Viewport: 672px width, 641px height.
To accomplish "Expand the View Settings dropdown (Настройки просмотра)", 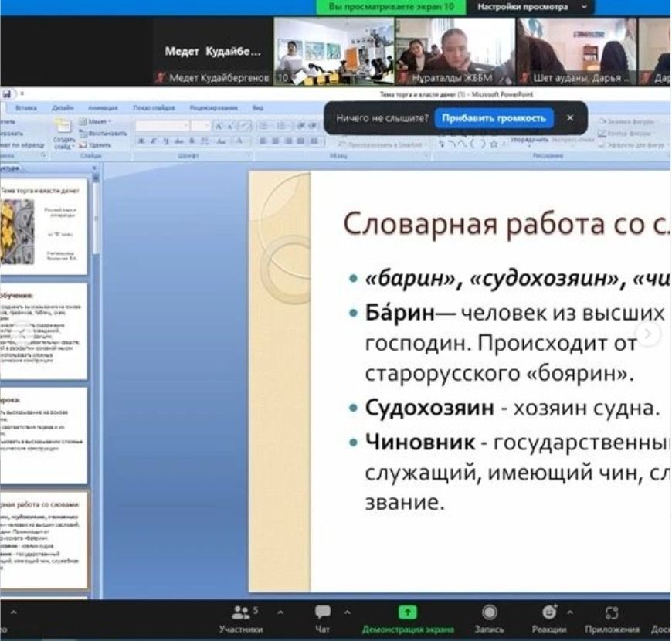I will click(x=532, y=7).
